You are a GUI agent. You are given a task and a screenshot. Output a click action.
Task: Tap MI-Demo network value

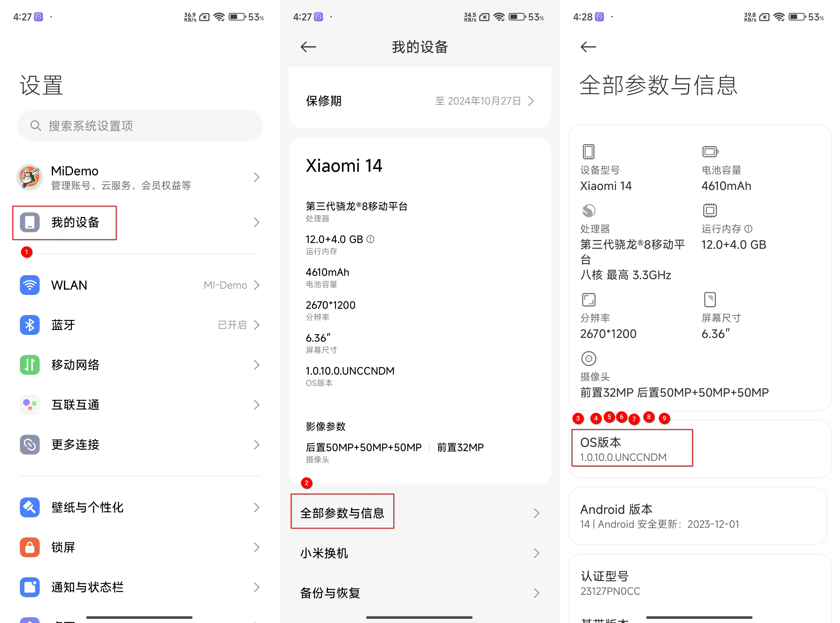(x=225, y=285)
